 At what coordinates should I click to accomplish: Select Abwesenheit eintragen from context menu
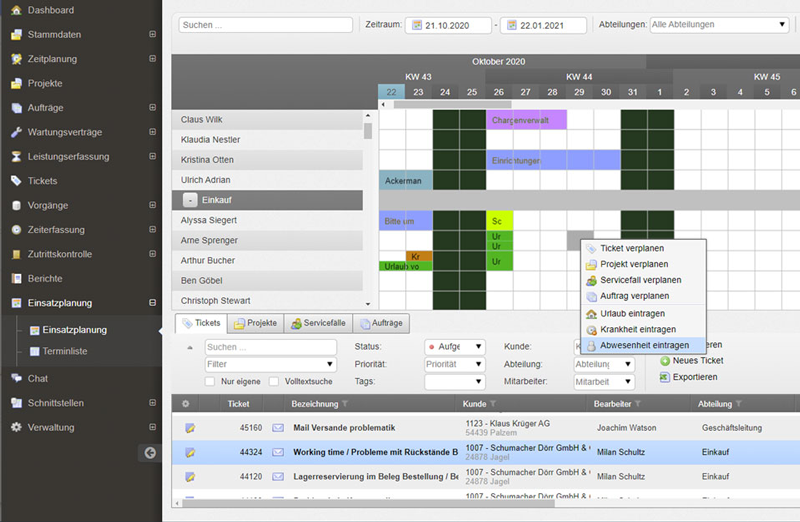[643, 345]
